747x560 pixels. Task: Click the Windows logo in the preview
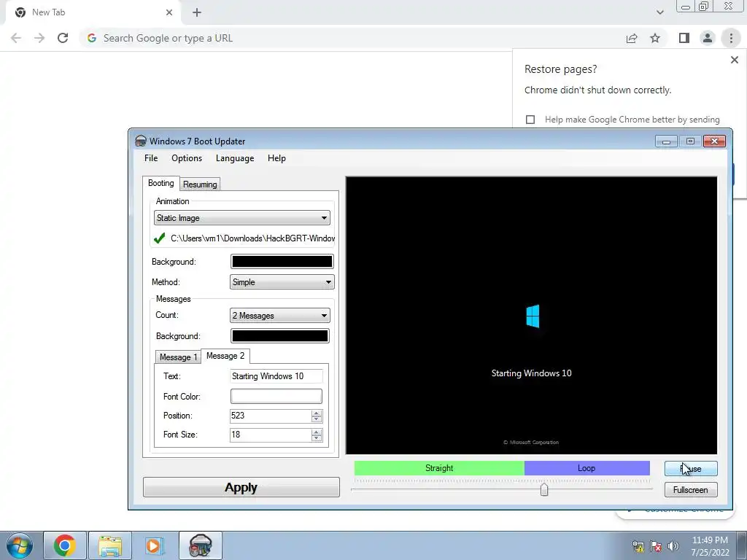click(533, 316)
